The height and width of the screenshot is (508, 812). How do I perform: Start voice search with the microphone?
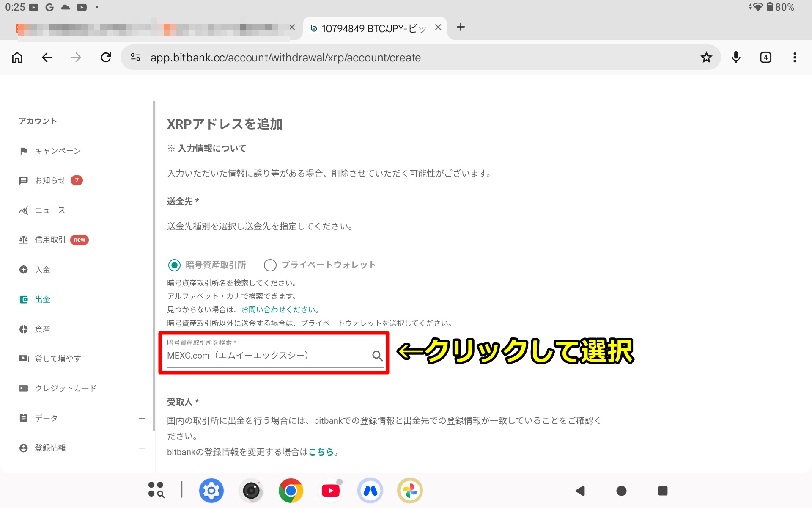[x=736, y=58]
